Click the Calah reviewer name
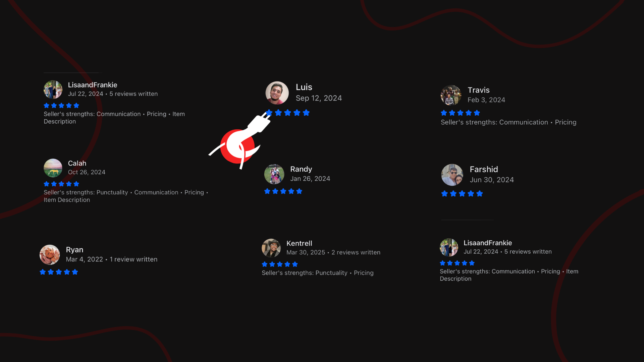The height and width of the screenshot is (362, 644). tap(77, 163)
